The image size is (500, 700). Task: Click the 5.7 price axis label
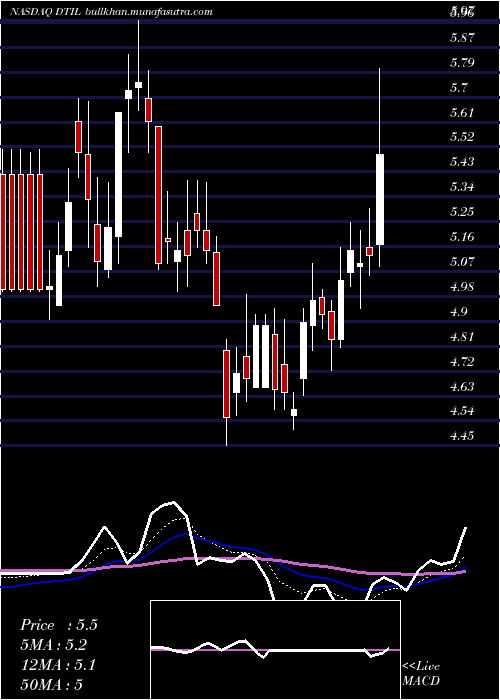[459, 88]
